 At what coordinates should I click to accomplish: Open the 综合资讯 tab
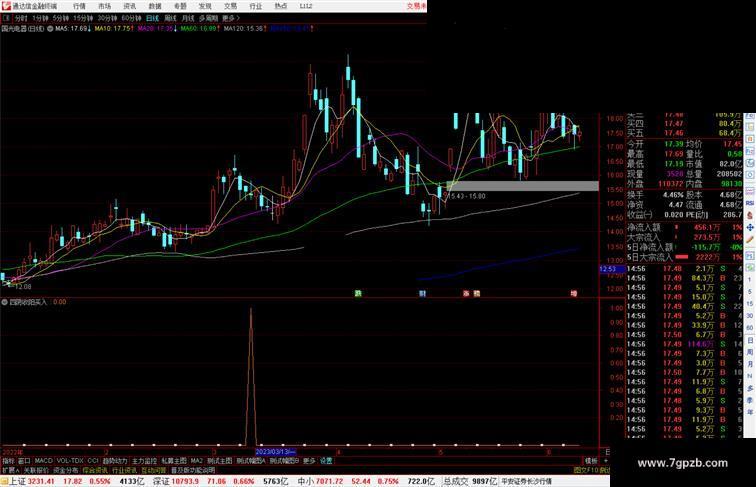[95, 470]
